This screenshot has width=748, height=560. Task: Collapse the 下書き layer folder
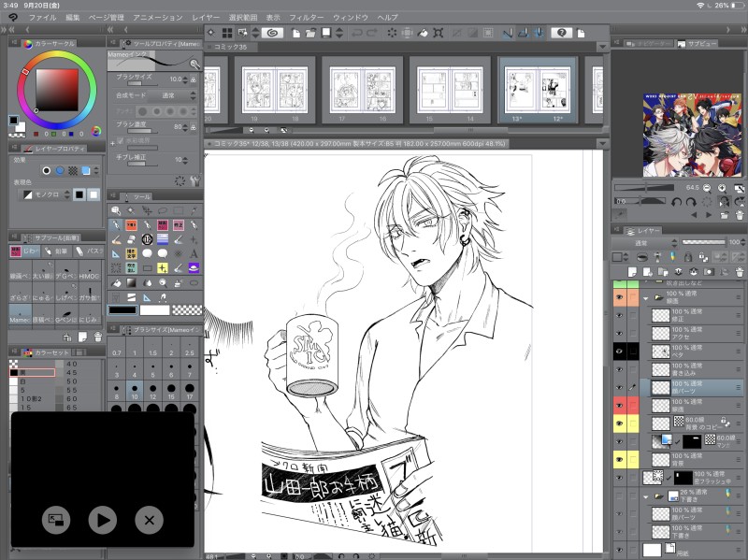646,496
